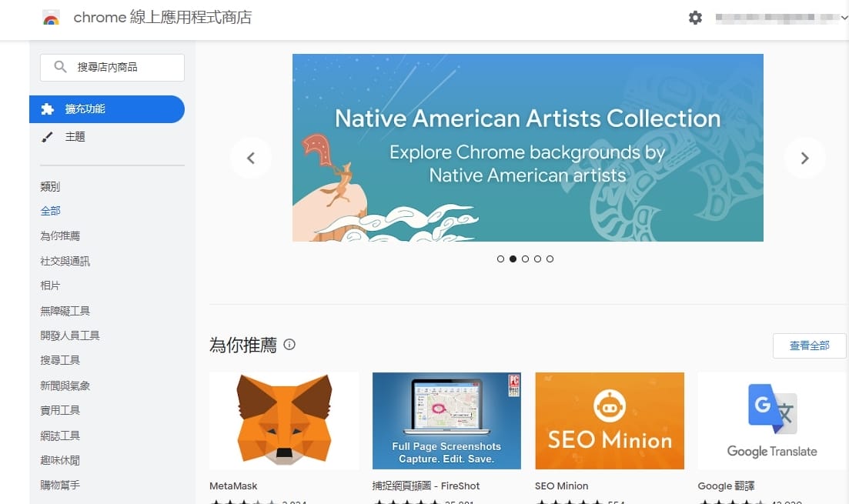The image size is (849, 504).
Task: Choose the 實用工具 category
Action: tap(60, 410)
